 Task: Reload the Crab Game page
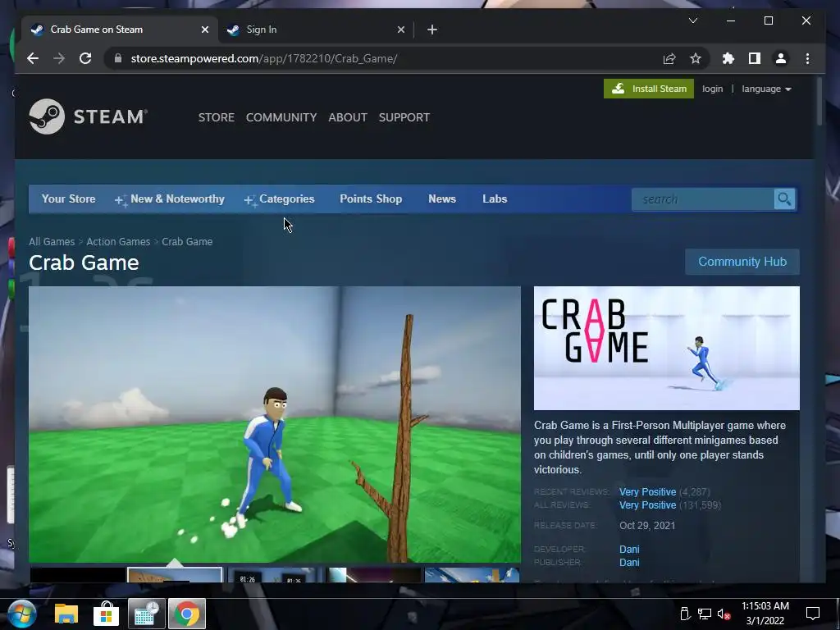point(85,58)
